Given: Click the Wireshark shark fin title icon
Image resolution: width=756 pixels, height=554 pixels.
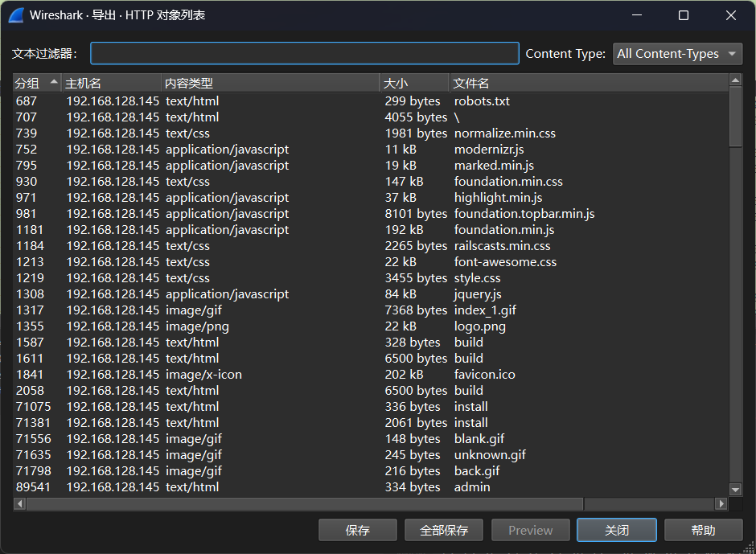Looking at the screenshot, I should [16, 15].
